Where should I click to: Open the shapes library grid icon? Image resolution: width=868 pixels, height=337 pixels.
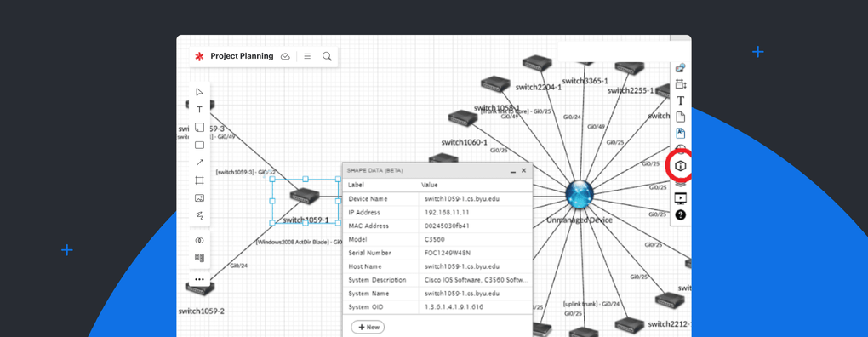tap(199, 258)
